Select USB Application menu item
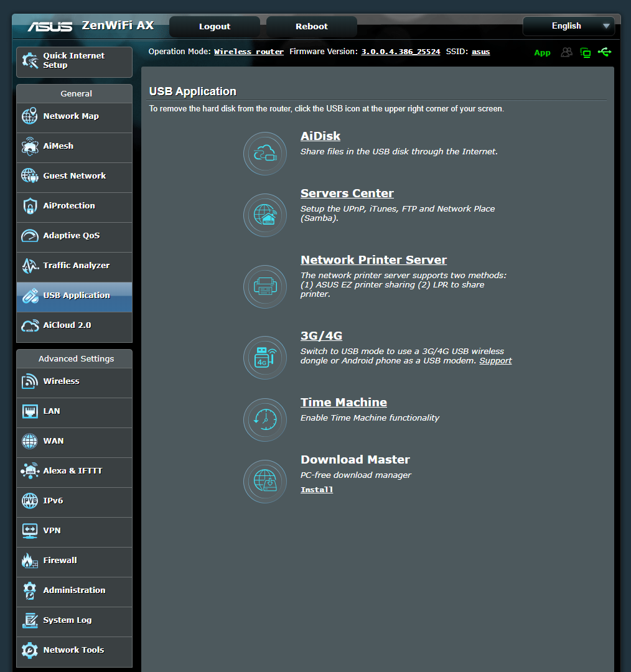 pos(74,296)
